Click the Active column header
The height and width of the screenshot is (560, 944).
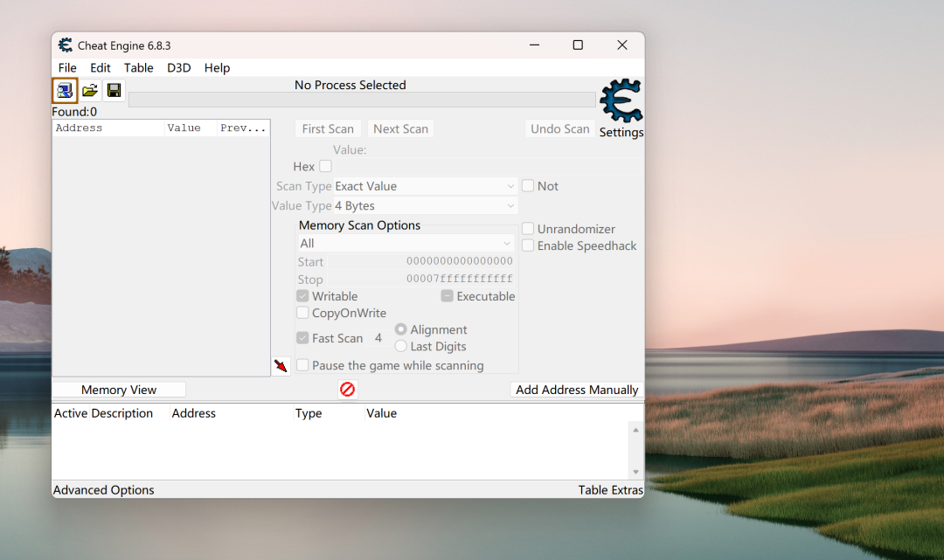(x=71, y=413)
